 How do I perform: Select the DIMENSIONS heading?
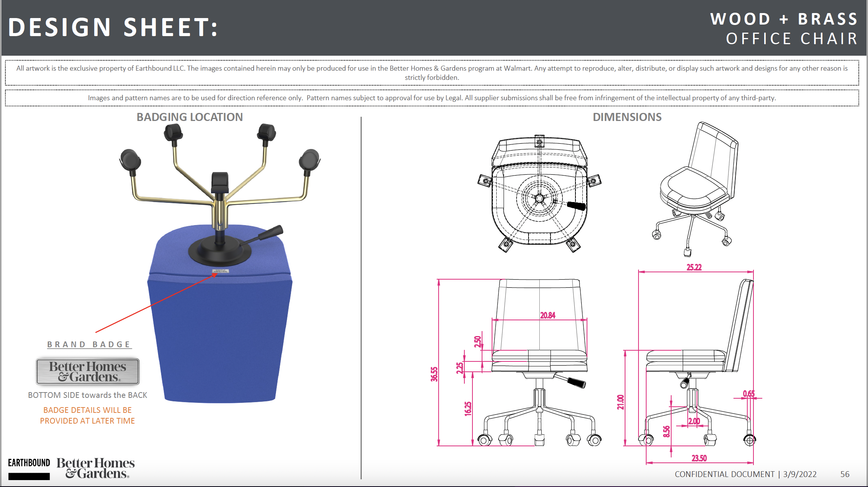pos(627,117)
